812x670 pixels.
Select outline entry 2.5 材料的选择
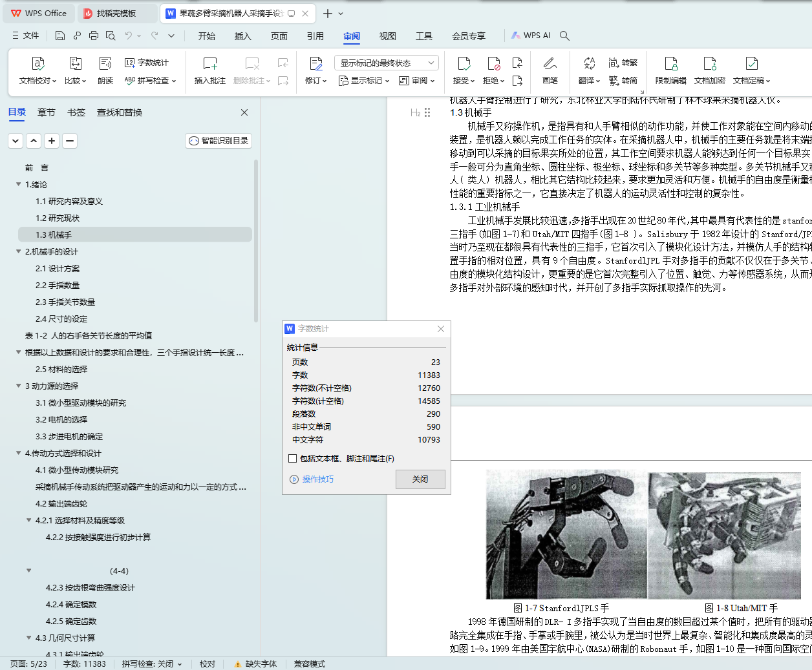point(61,369)
